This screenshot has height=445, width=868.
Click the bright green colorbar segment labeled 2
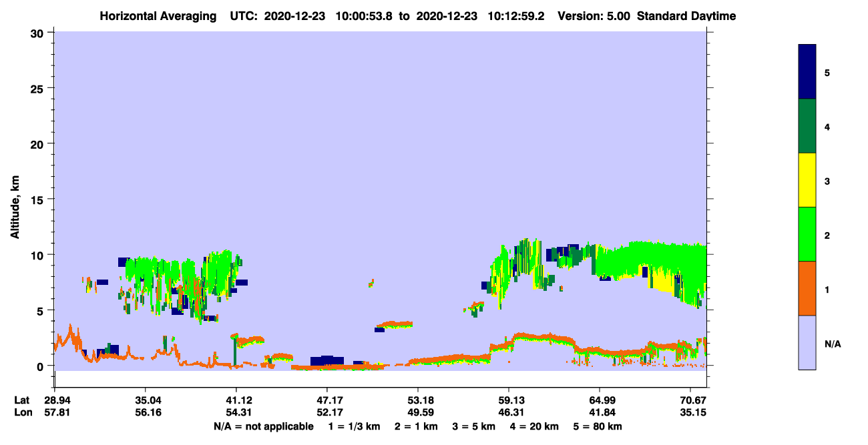[807, 234]
